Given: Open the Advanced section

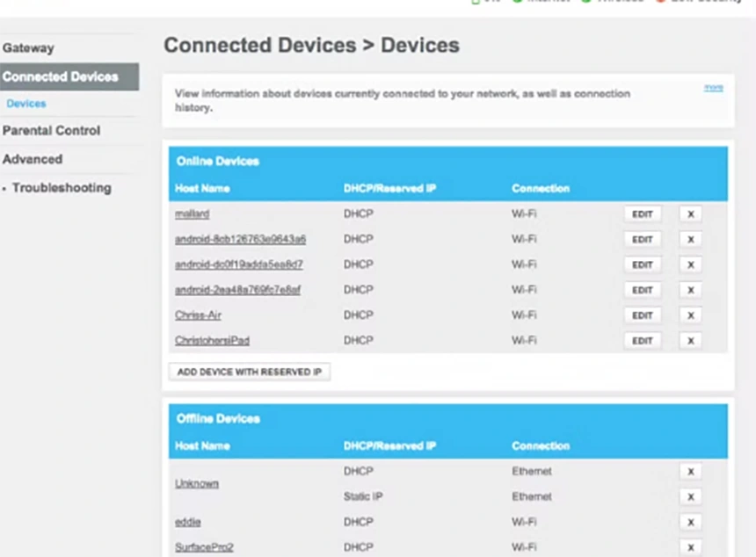Looking at the screenshot, I should point(33,159).
